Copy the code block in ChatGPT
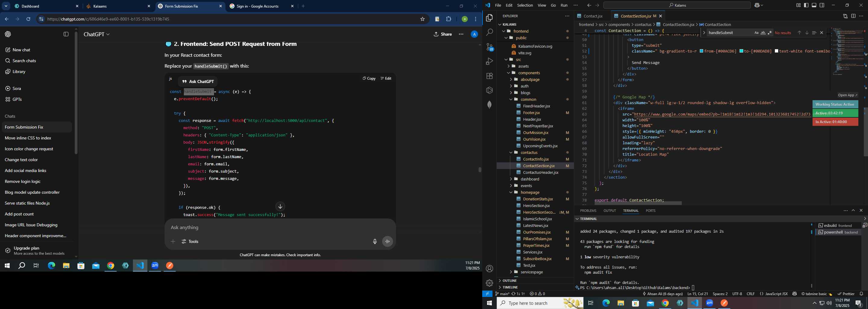 tap(369, 78)
